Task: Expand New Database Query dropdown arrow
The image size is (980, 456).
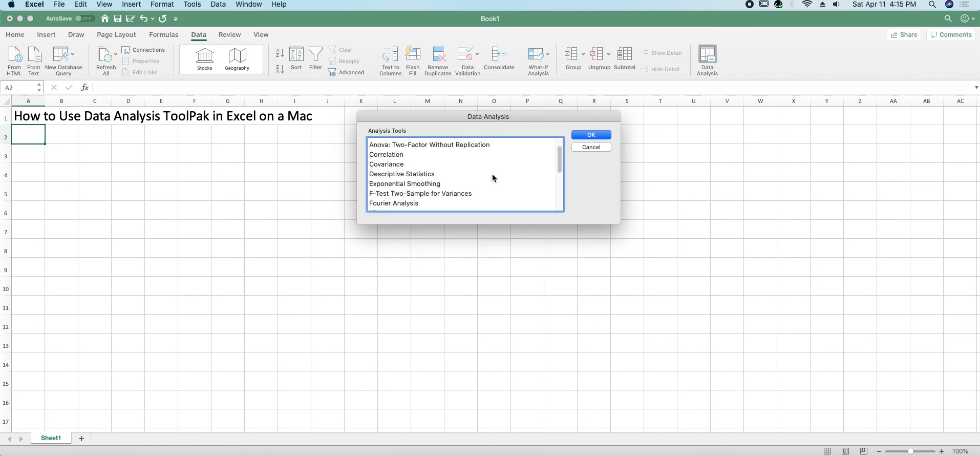Action: (73, 54)
